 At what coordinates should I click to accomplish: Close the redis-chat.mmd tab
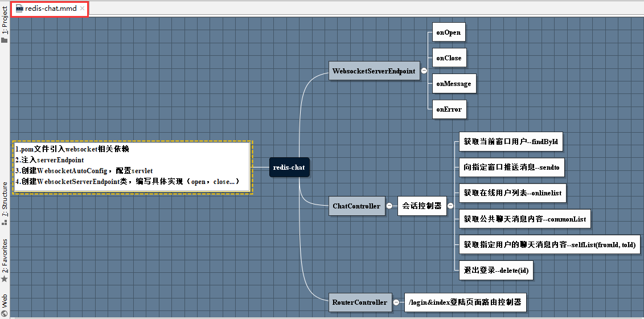tap(83, 9)
